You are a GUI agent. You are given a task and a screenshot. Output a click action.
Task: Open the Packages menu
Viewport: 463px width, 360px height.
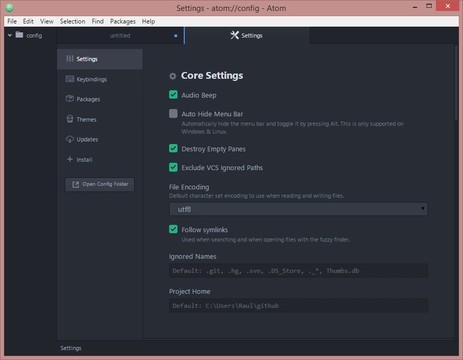coord(123,21)
